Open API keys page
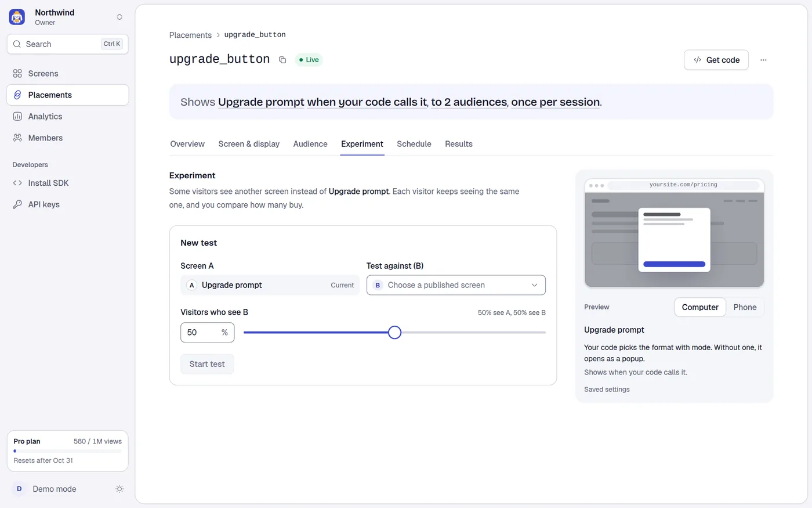 click(68, 204)
